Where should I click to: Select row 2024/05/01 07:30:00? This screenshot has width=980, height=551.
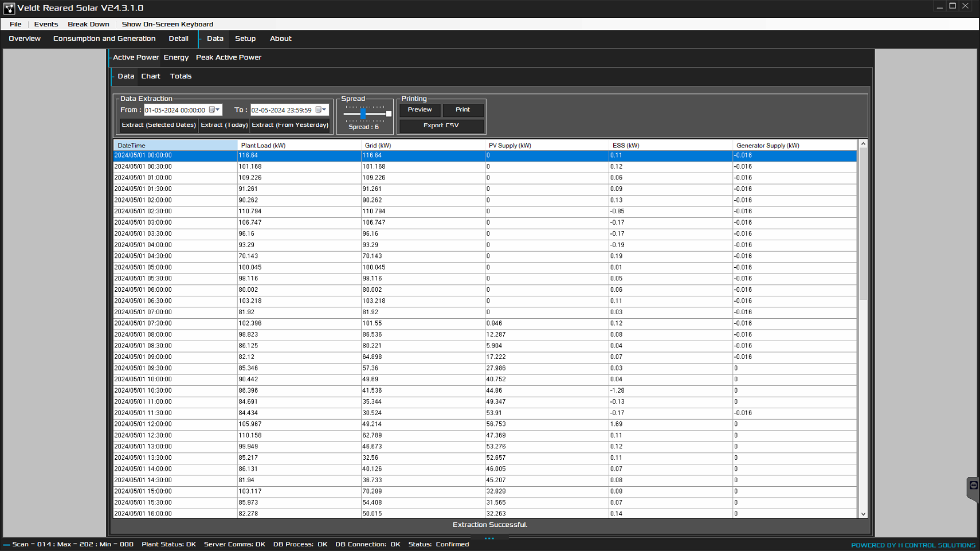[x=485, y=323]
